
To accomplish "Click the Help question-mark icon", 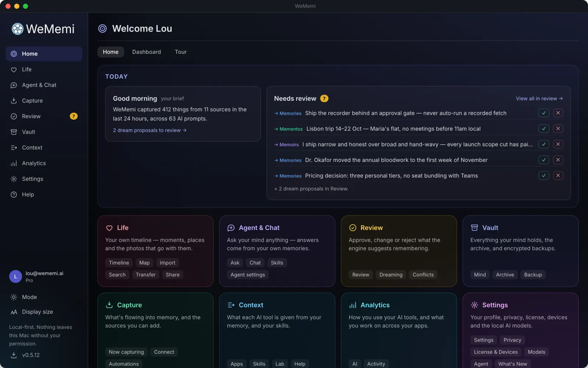I will (x=14, y=195).
